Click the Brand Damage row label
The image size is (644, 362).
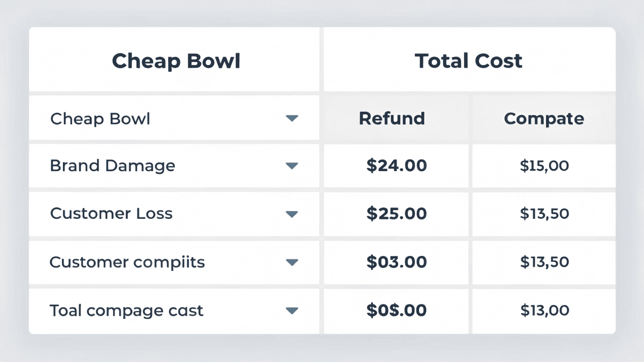[x=113, y=166]
